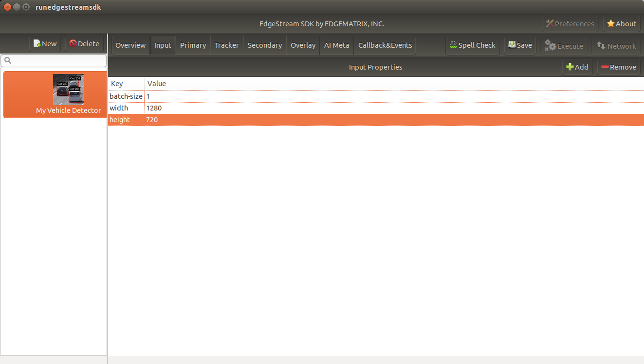This screenshot has height=364, width=644.
Task: Create a New application project
Action: coord(45,44)
